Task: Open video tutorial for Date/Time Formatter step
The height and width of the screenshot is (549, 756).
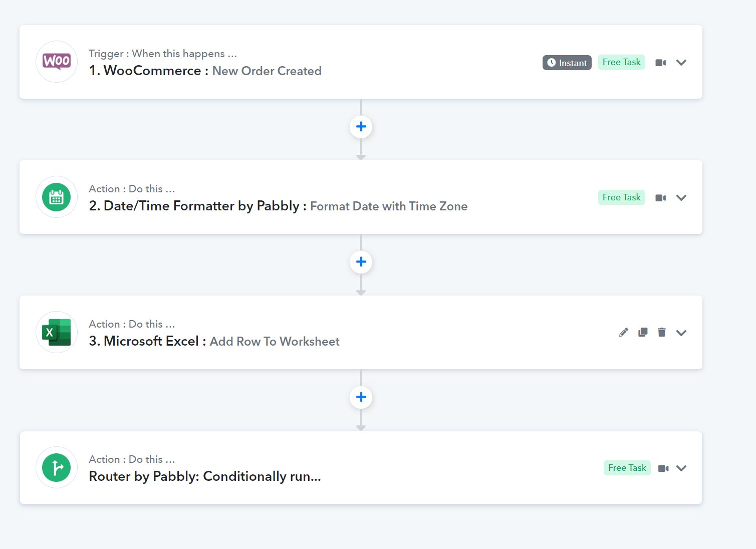Action: (x=661, y=198)
